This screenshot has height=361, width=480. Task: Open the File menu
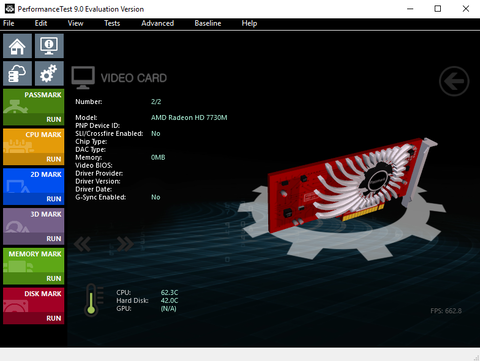click(9, 23)
